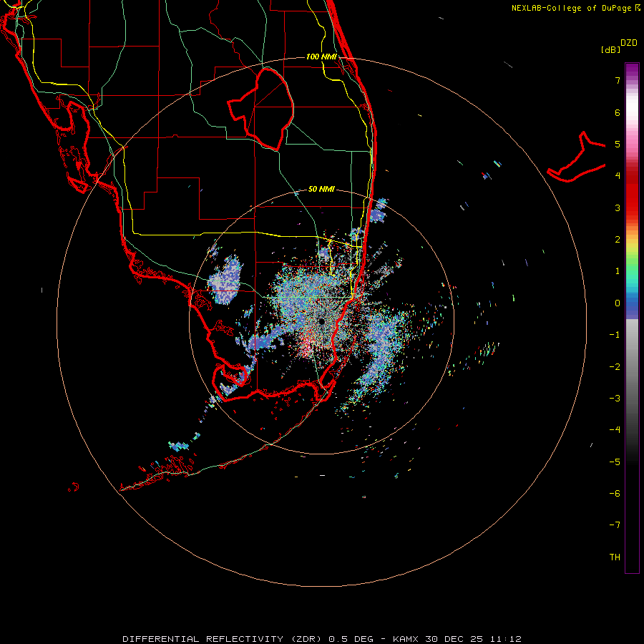Screen dimensions: 644x644
Task: Click the 5 tick label on the scale
Action: point(618,144)
